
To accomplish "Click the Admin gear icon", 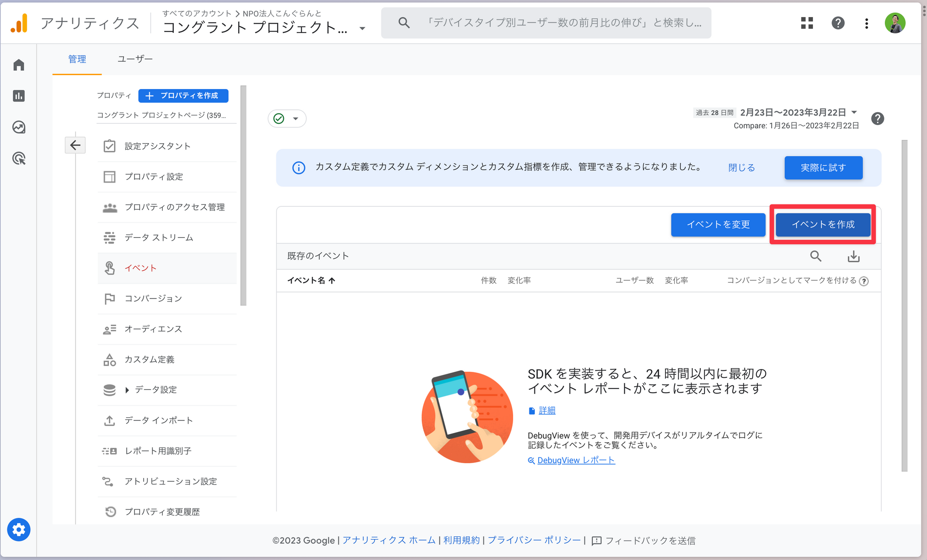I will 19,529.
